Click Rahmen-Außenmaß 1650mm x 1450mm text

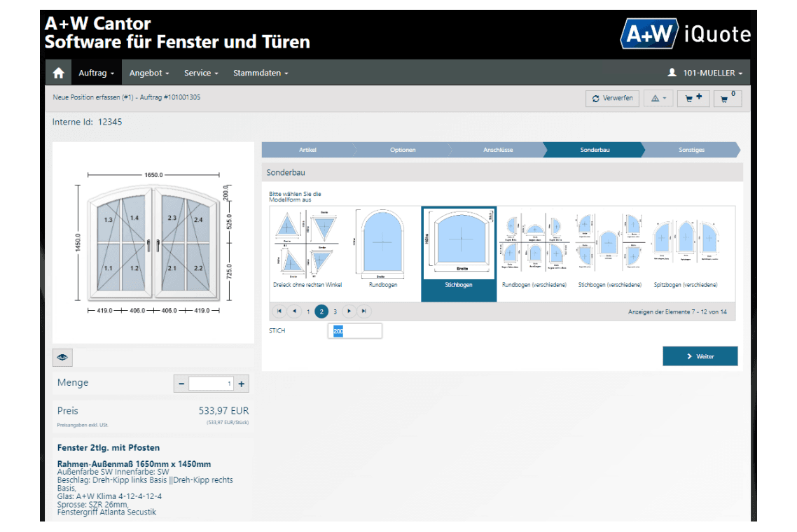(134, 464)
